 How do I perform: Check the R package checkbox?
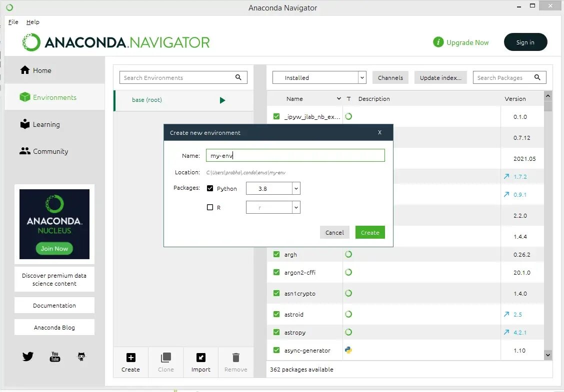point(210,207)
